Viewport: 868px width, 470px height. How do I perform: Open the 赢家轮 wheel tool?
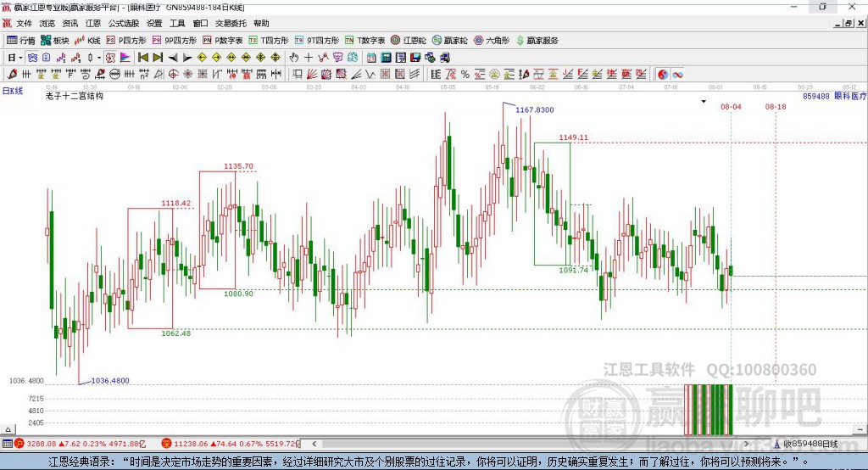tap(450, 41)
